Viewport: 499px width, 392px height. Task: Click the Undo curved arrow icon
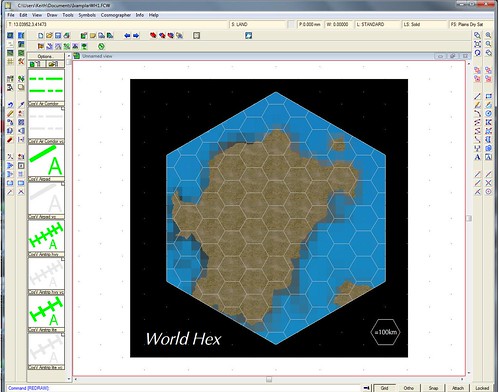point(10,105)
